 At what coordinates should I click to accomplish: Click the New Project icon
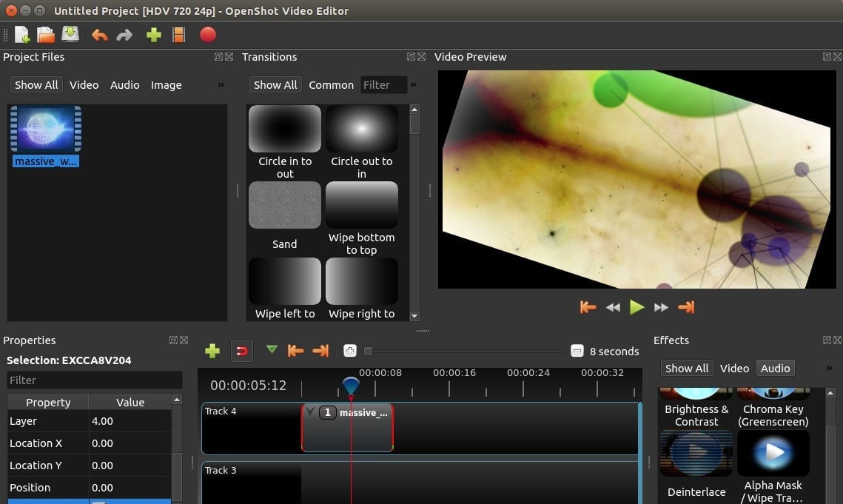point(22,35)
